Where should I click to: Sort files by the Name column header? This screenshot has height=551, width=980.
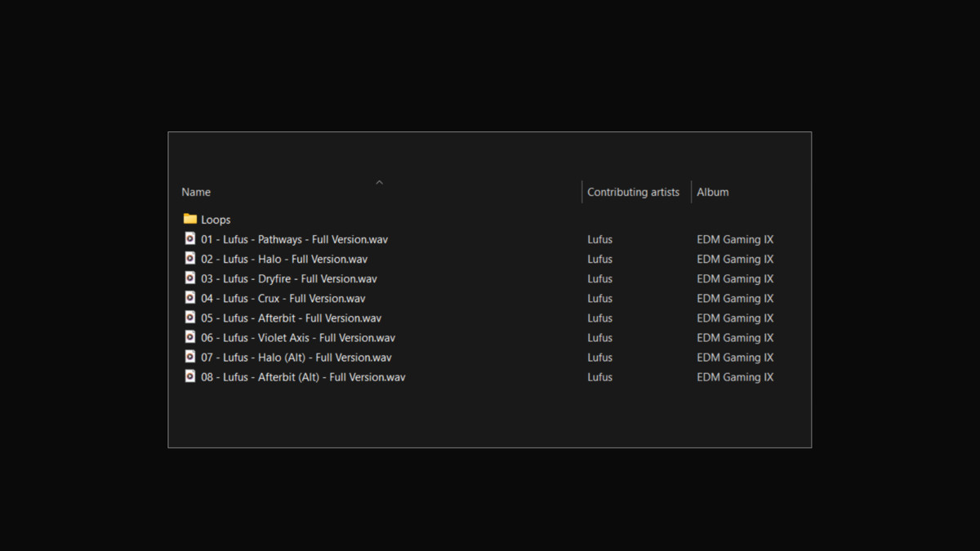click(196, 193)
